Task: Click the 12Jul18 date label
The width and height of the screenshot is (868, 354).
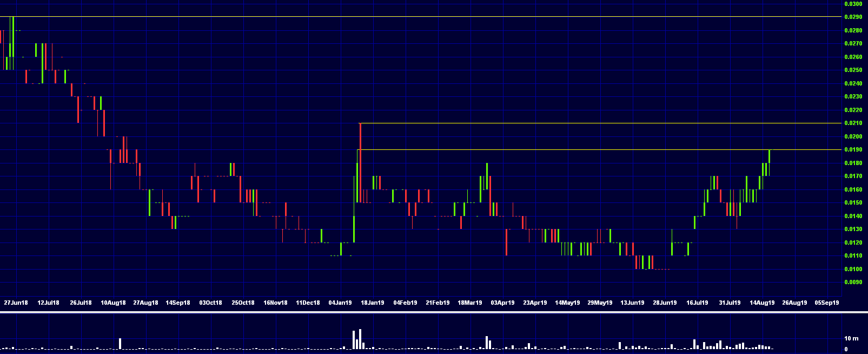Action: tap(48, 303)
